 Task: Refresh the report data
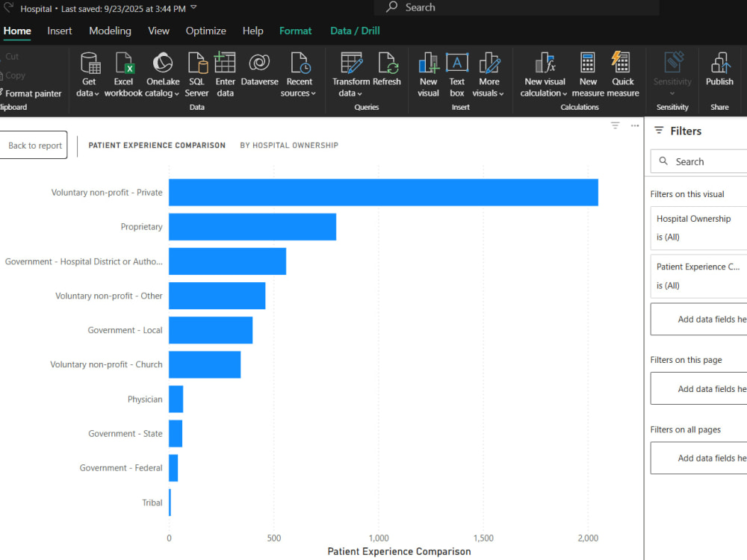coord(387,69)
